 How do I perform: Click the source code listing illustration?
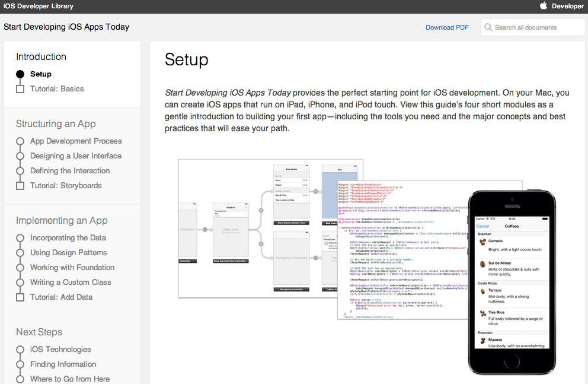(402, 250)
